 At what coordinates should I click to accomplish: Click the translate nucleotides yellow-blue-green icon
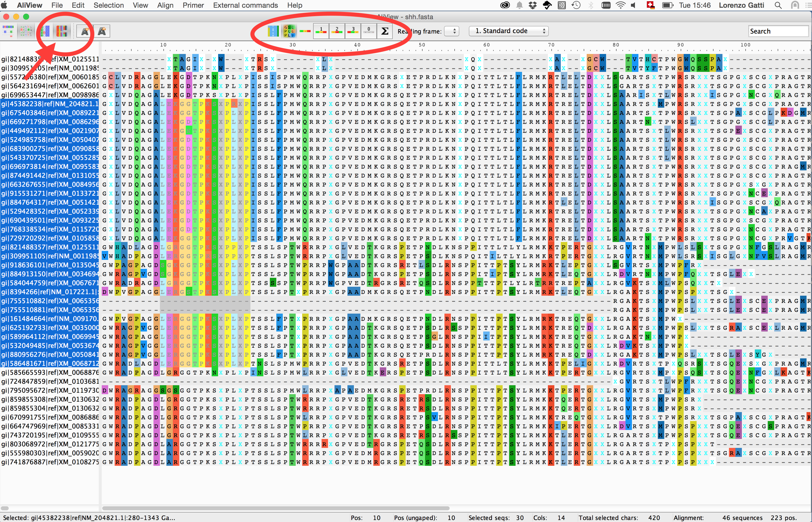(x=273, y=31)
